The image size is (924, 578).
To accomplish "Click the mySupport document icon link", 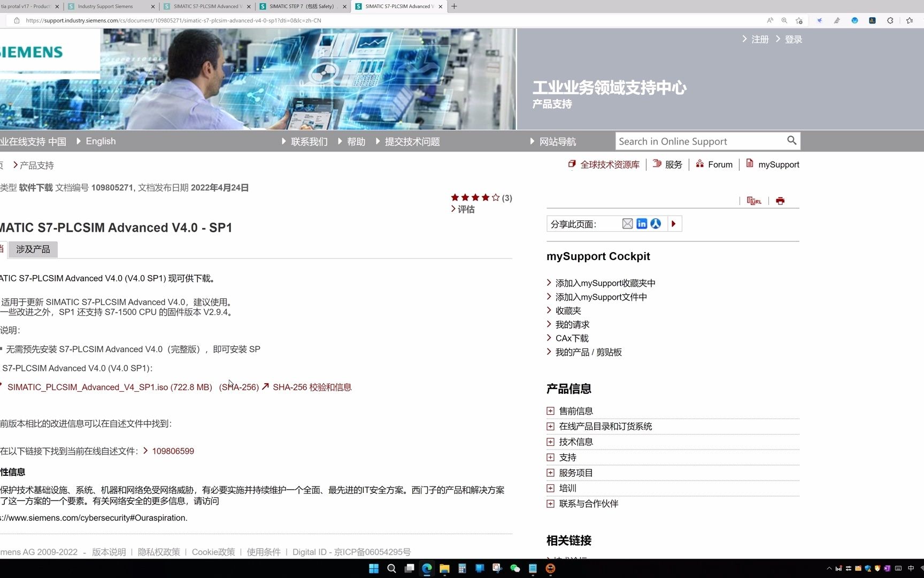I will tap(750, 164).
